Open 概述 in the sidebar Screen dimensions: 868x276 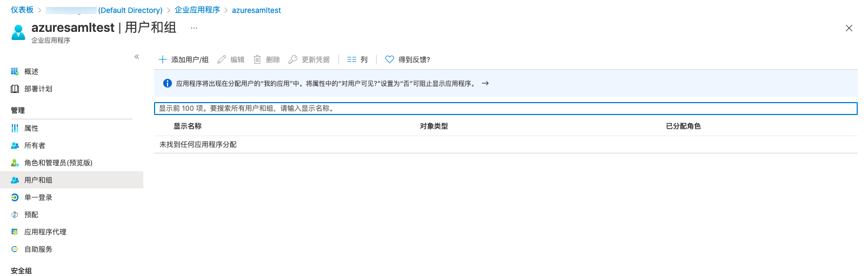pos(31,72)
